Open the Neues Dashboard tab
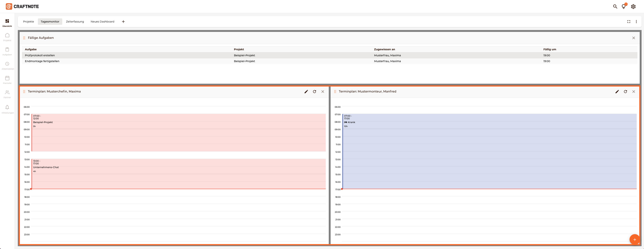Viewport: 644px width, 249px height. [103, 22]
